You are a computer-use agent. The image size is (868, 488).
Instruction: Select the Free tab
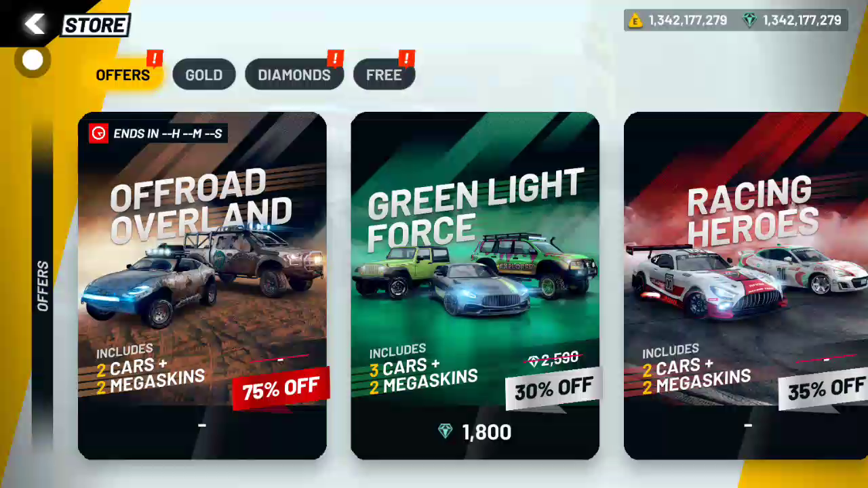(x=384, y=75)
